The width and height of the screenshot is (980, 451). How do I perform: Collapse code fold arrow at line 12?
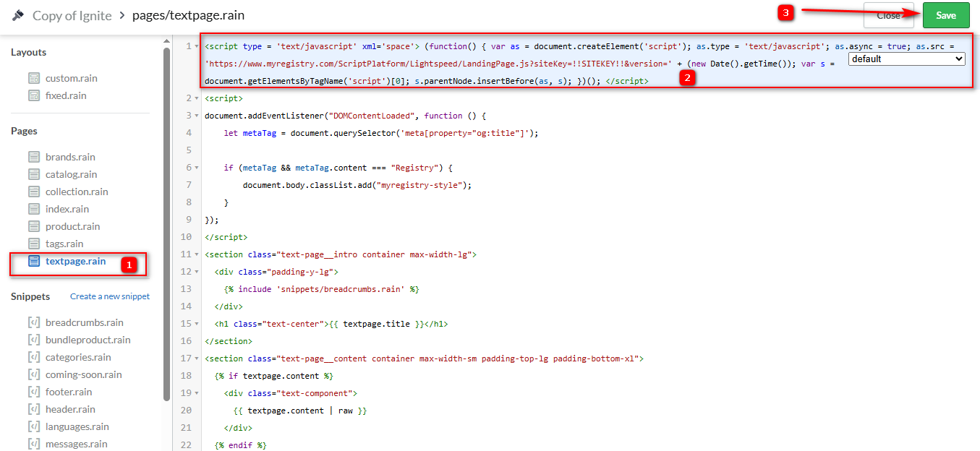[x=197, y=272]
